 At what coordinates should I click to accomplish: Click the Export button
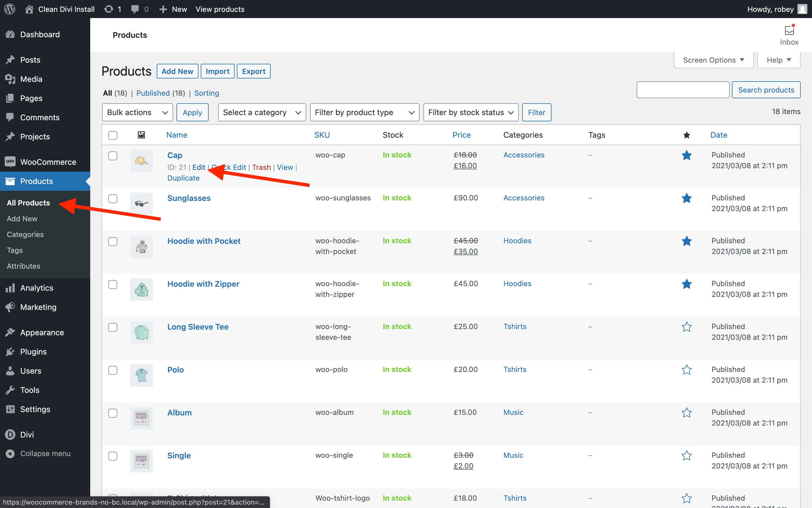(x=254, y=71)
